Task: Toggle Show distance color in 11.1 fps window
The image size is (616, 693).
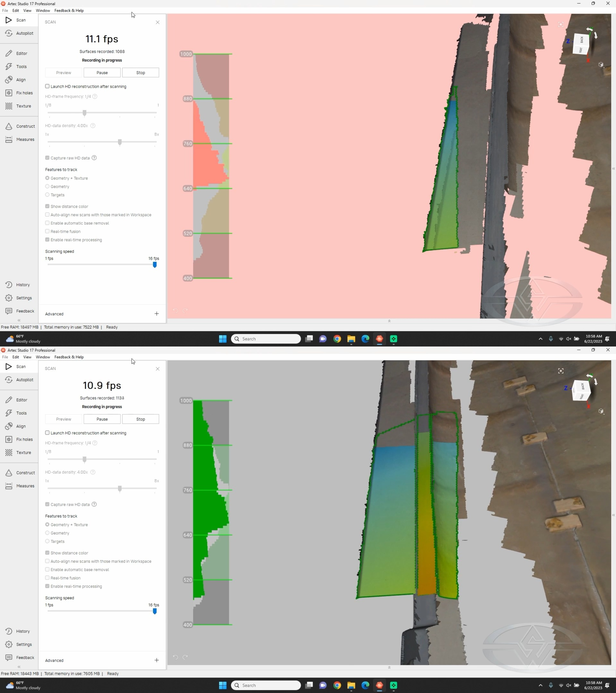Action: (48, 206)
